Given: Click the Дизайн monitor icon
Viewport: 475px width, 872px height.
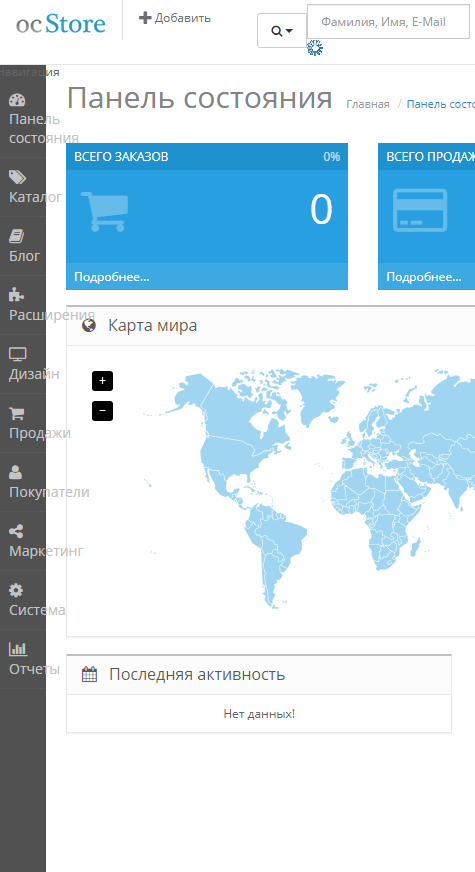Looking at the screenshot, I should click(17, 354).
